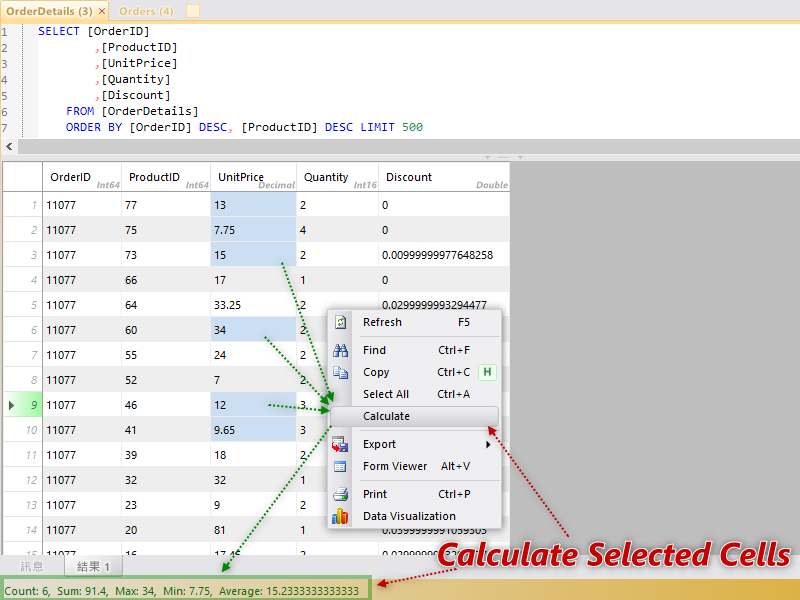Switch to Orders (4) tab
The height and width of the screenshot is (600, 800).
pyautogui.click(x=146, y=11)
